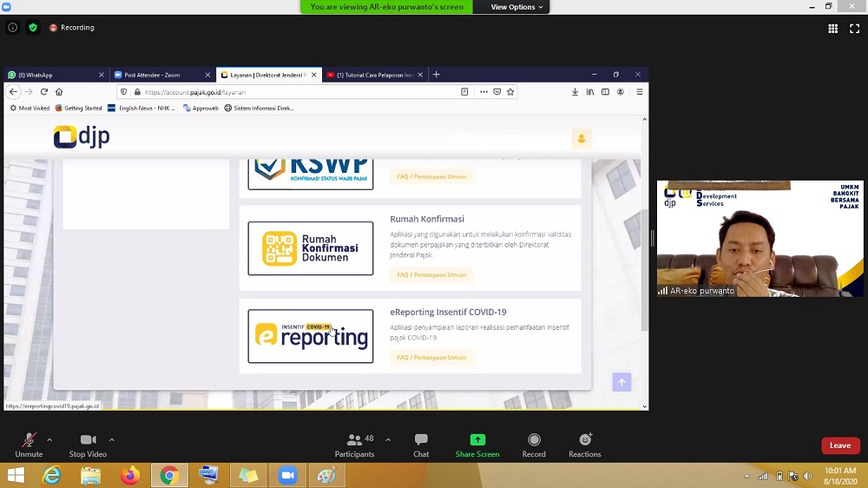Open the Windows Start menu
The image size is (868, 488).
click(x=16, y=475)
